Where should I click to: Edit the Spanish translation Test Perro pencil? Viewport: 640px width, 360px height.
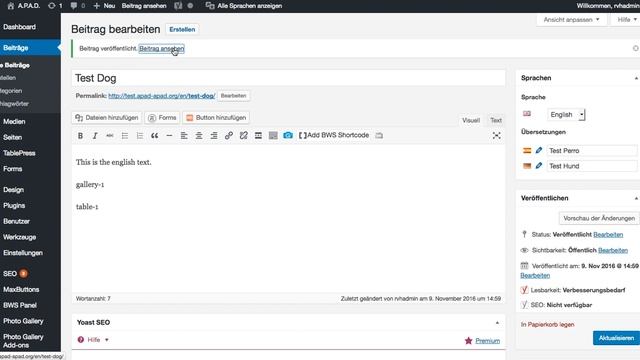pos(539,151)
